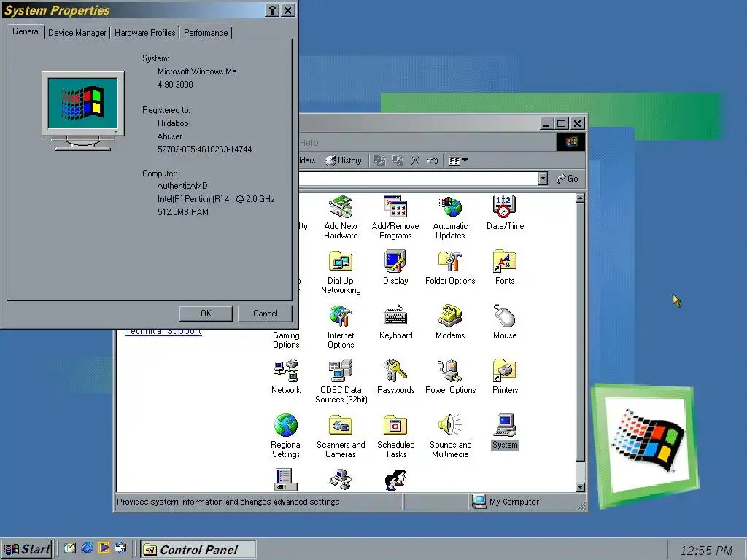Click Cancel in System Properties
Screen dimensions: 747x560
[x=265, y=314]
